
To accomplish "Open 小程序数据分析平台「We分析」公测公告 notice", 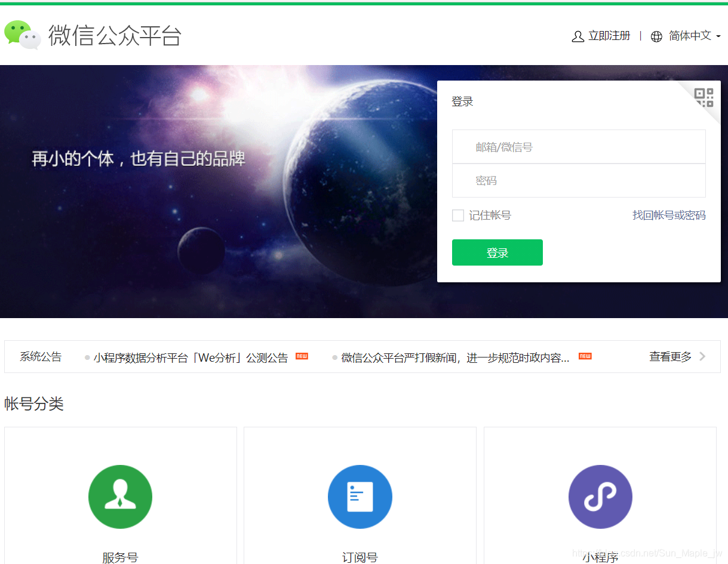I will [191, 357].
